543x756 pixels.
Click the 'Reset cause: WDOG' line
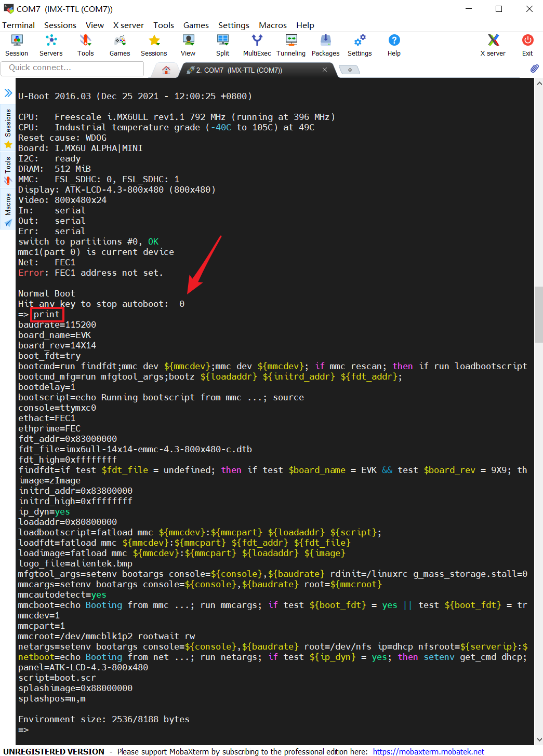pyautogui.click(x=62, y=138)
